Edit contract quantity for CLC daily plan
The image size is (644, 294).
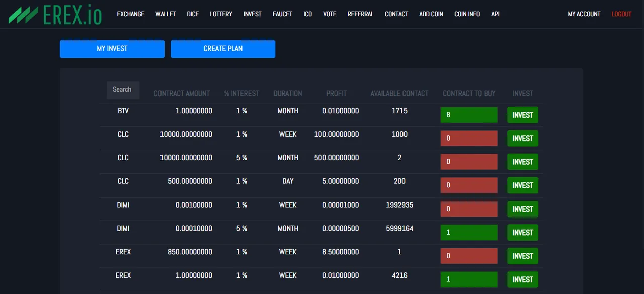[469, 185]
